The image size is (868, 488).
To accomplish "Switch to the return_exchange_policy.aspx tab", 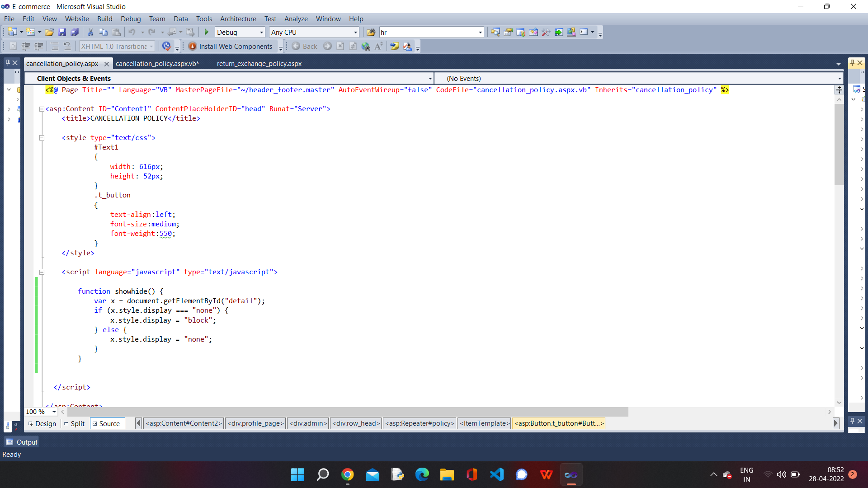I will (259, 64).
